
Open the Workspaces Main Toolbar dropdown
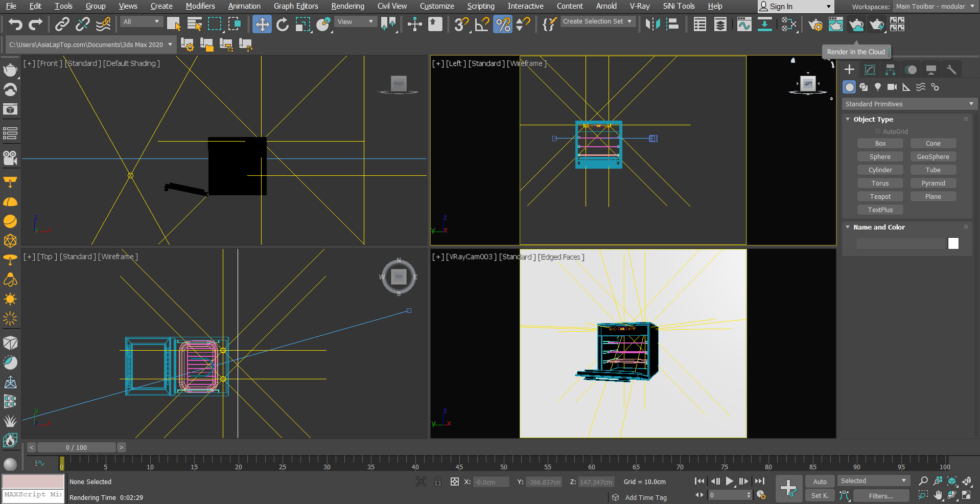tap(935, 7)
